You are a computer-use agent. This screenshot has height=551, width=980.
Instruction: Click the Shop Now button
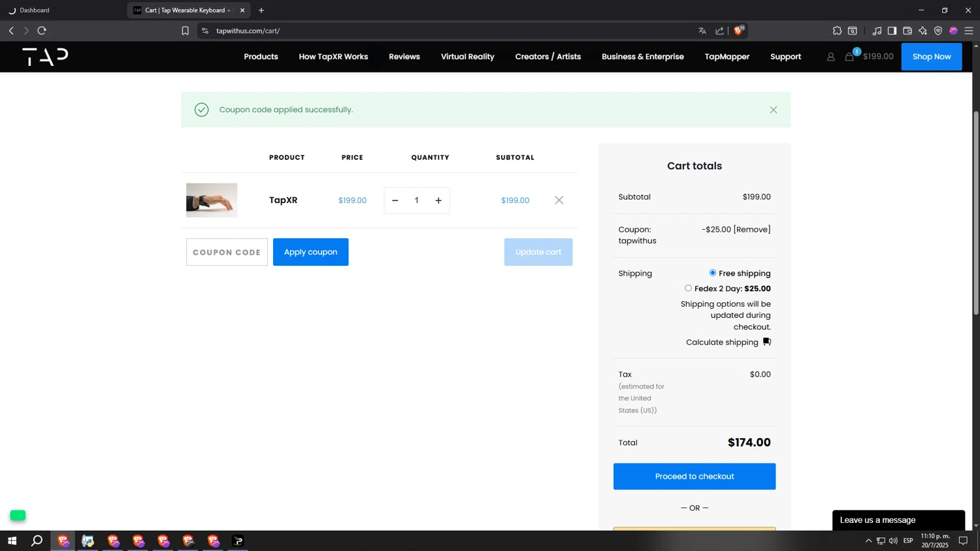point(931,57)
